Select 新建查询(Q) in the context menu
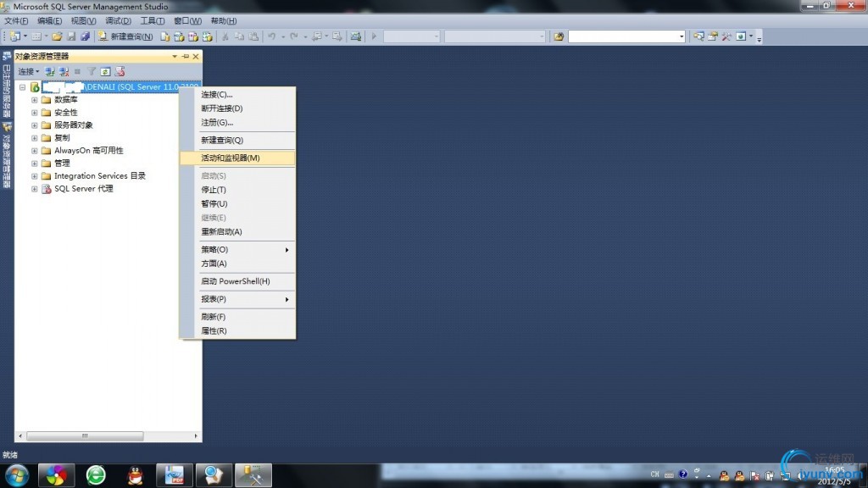868x488 pixels. (237, 141)
